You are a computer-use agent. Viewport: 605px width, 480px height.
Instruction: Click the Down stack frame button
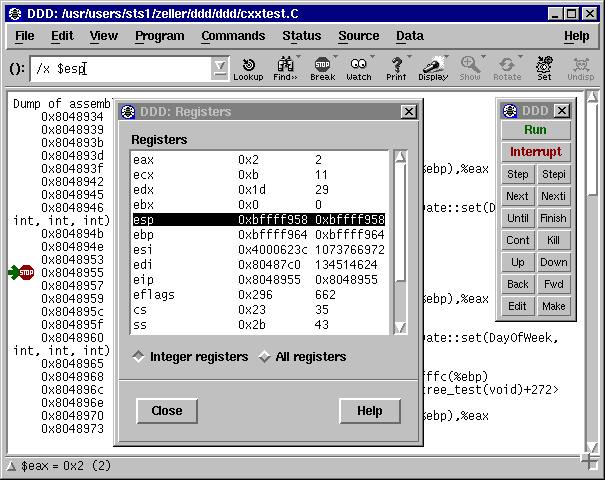tap(554, 262)
